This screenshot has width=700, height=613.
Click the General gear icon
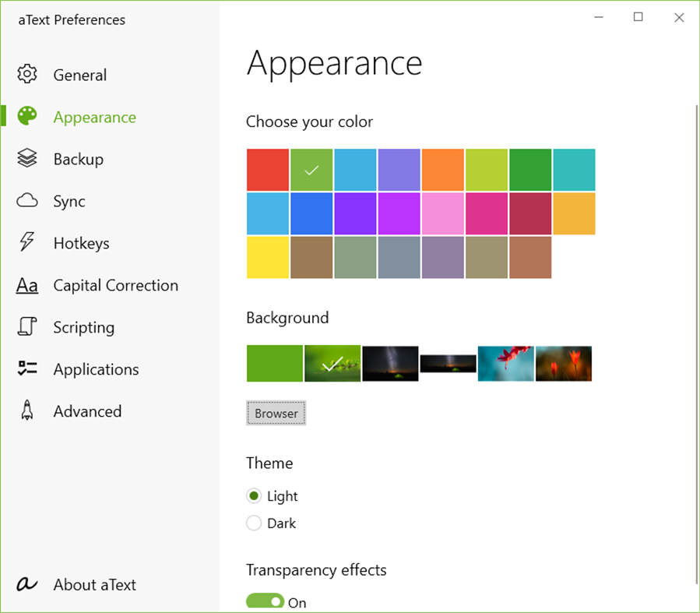click(26, 74)
